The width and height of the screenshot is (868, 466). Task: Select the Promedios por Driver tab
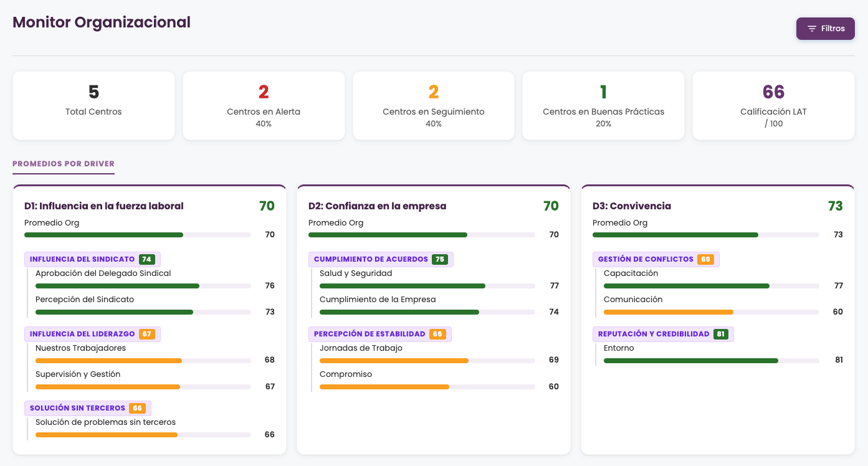[64, 164]
